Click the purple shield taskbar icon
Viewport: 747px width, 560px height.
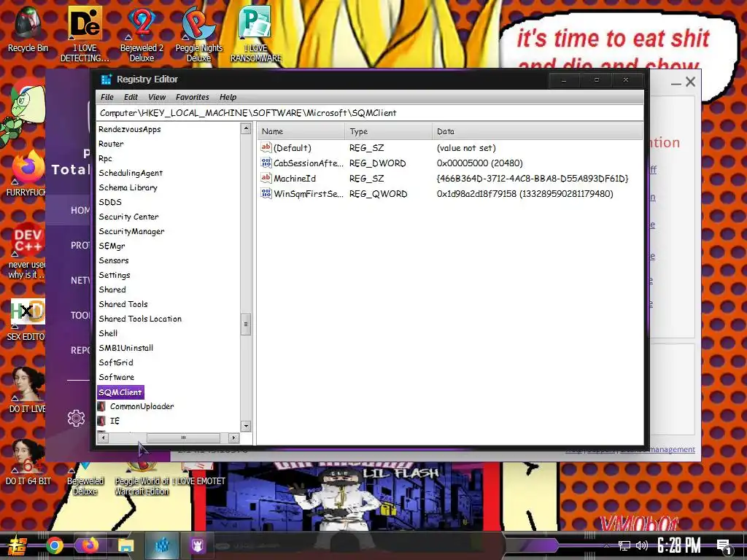pyautogui.click(x=197, y=545)
